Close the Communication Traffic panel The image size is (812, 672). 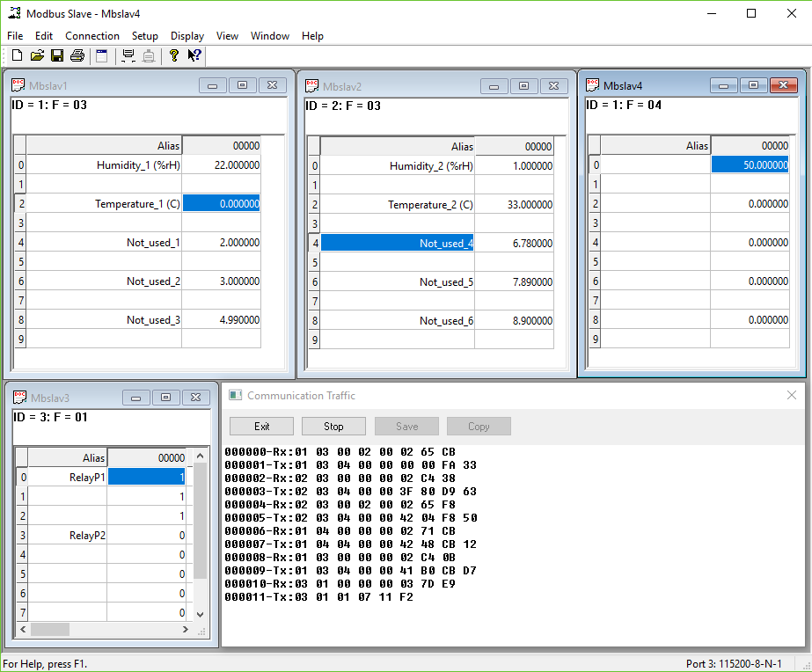(x=791, y=395)
